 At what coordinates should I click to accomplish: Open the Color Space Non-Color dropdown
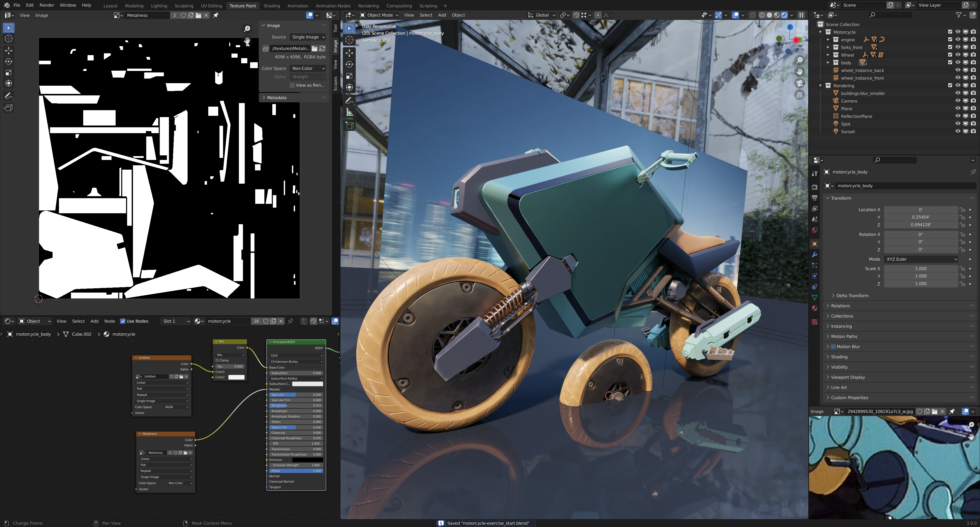(308, 68)
